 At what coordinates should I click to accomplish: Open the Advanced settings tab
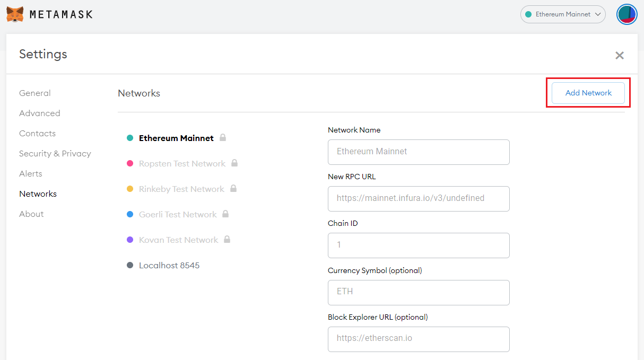click(x=40, y=113)
